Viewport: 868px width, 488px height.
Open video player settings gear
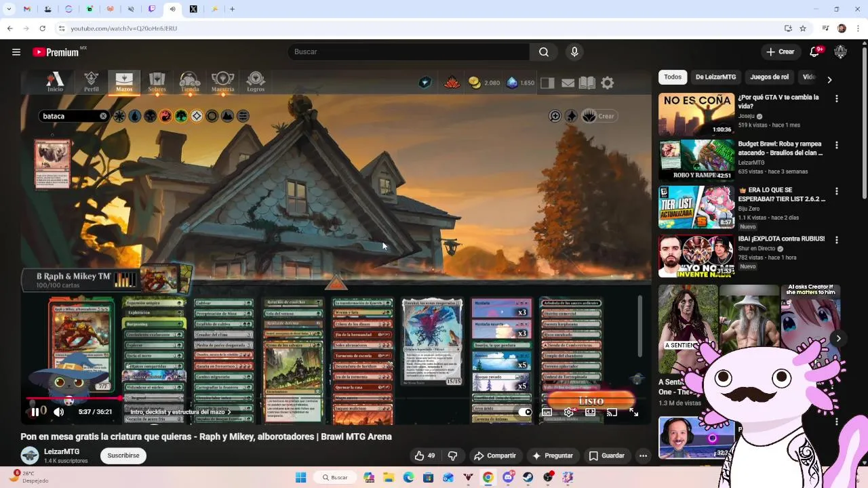coord(569,411)
